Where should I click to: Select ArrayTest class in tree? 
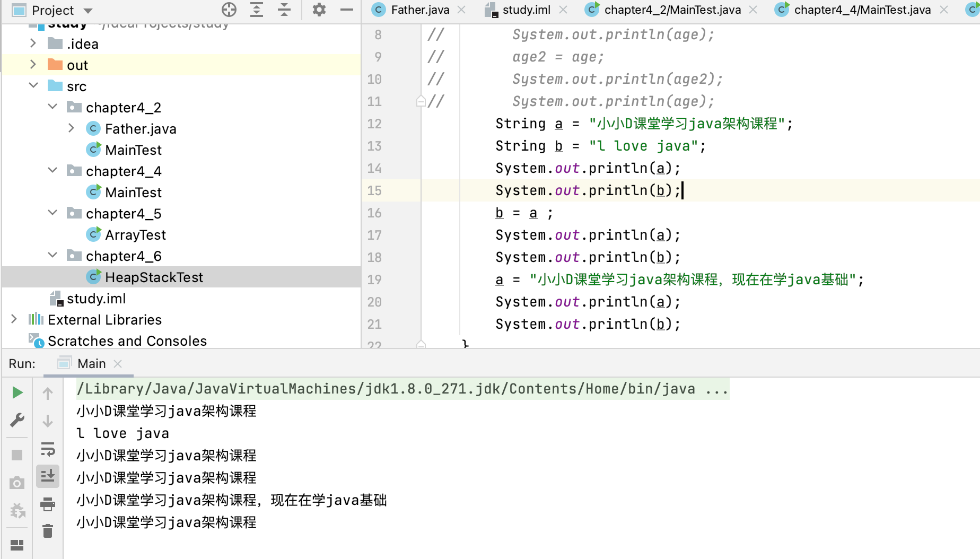[135, 235]
